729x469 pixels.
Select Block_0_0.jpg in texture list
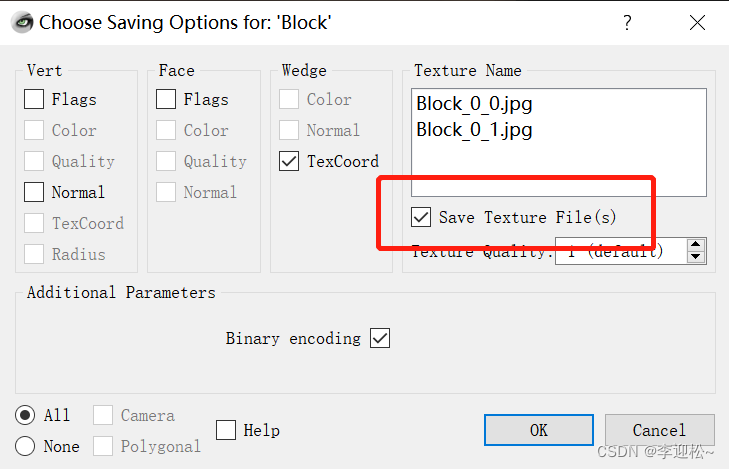[474, 104]
